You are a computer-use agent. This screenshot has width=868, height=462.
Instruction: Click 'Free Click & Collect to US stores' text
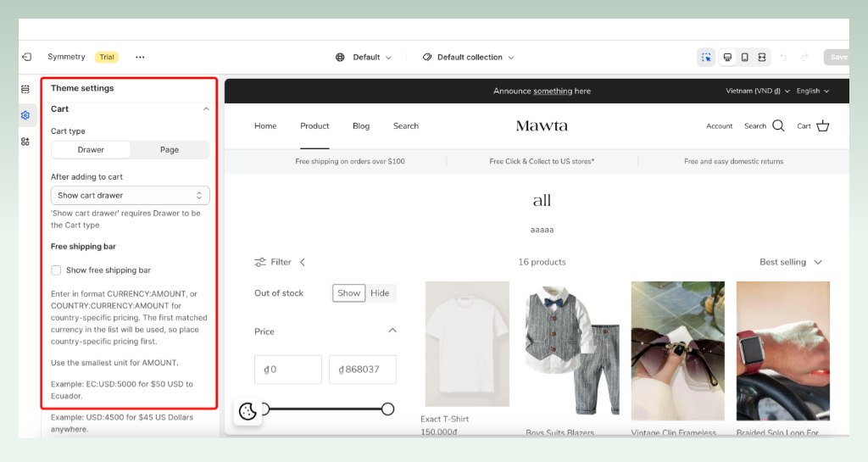542,162
